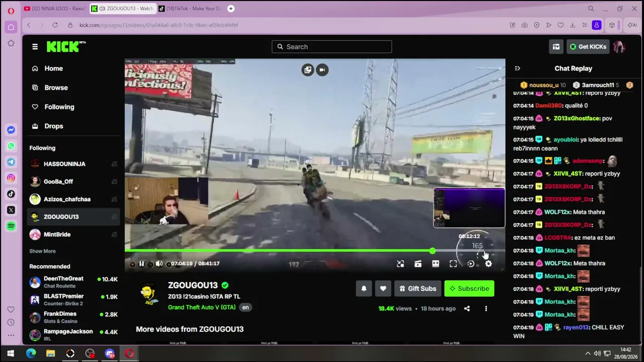The width and height of the screenshot is (644, 362).
Task: Open Opera ad blocker shield icon
Action: [536, 25]
